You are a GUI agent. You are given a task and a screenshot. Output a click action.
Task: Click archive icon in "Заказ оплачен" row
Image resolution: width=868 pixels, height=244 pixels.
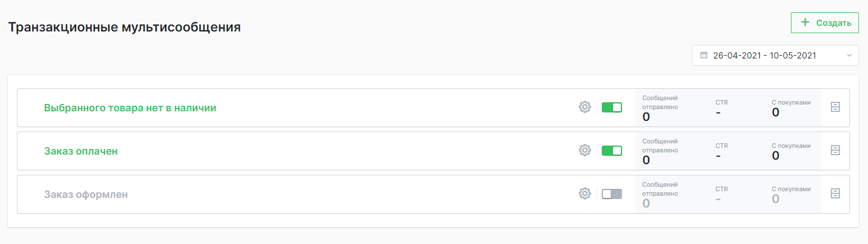[835, 151]
